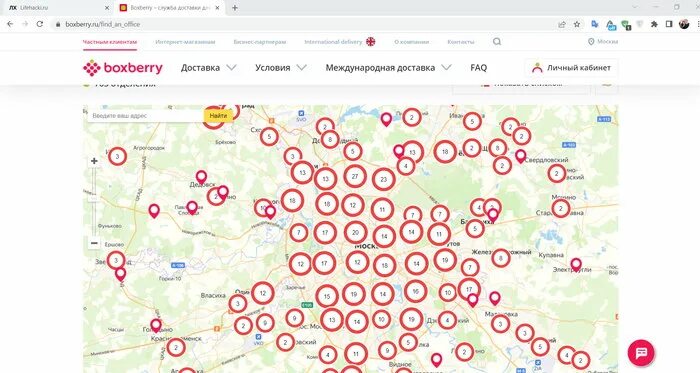Switch to the Частным клиентам tab
The height and width of the screenshot is (373, 700).
click(x=110, y=42)
